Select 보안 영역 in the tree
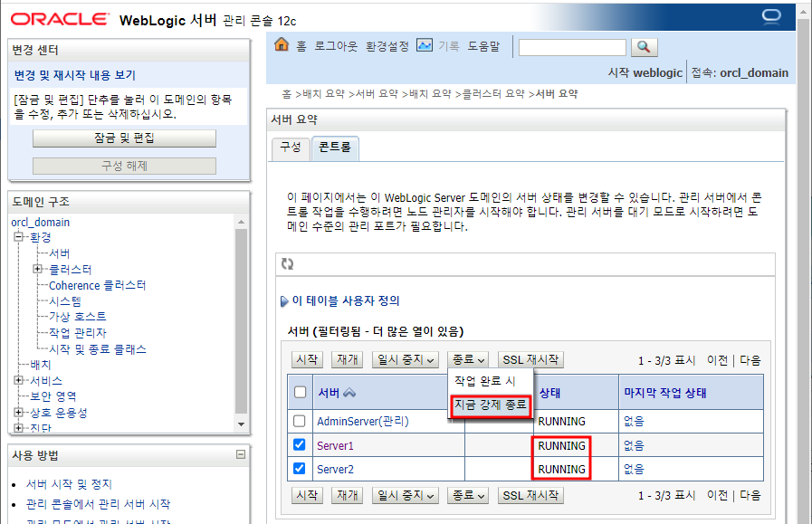This screenshot has height=524, width=812. pyautogui.click(x=53, y=396)
